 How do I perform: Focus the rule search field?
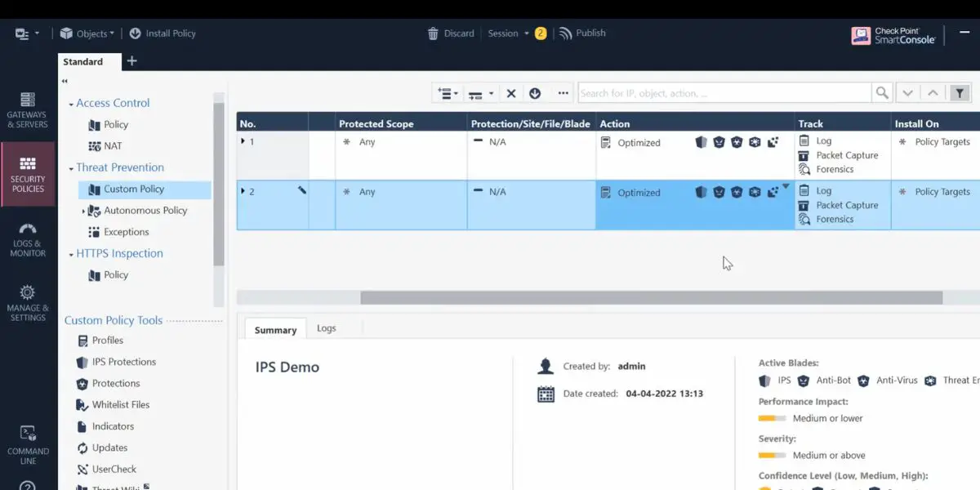pyautogui.click(x=724, y=93)
